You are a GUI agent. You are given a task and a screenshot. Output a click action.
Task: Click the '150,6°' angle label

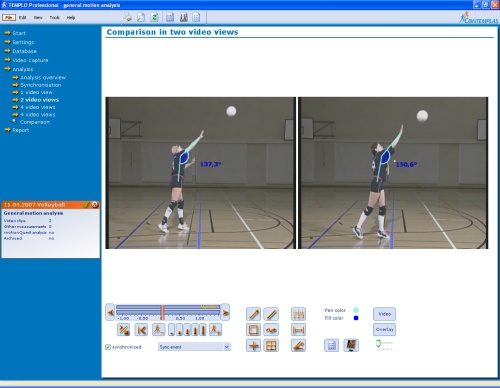pyautogui.click(x=406, y=164)
